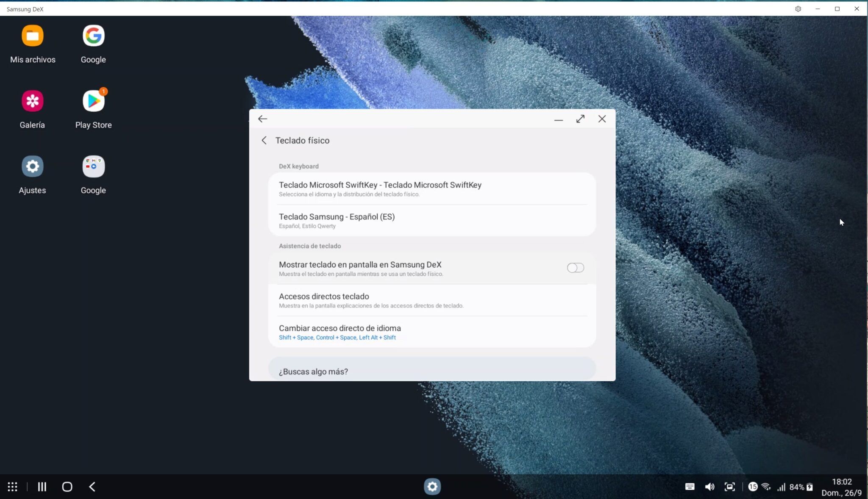Viewport: 868px width, 499px height.
Task: Open the Mis archivos app
Action: pos(33,36)
